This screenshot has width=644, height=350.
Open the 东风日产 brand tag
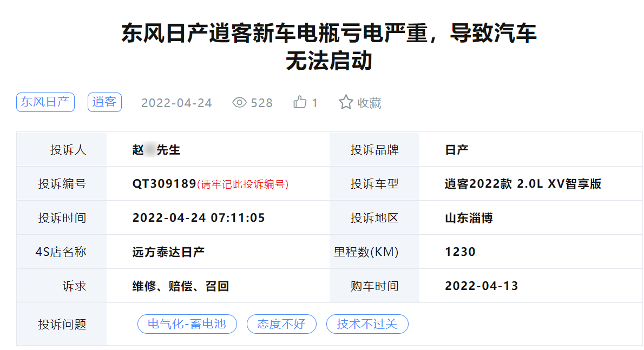45,102
